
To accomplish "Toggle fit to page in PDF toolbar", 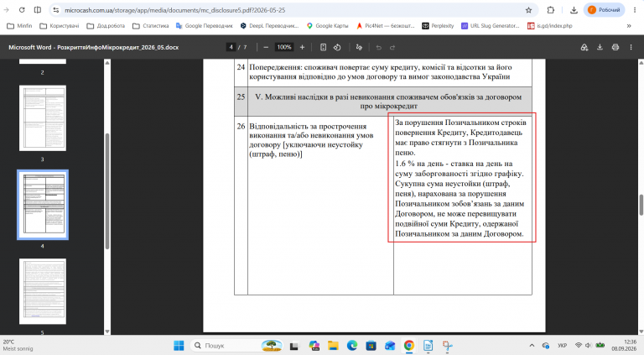I will coord(323,47).
